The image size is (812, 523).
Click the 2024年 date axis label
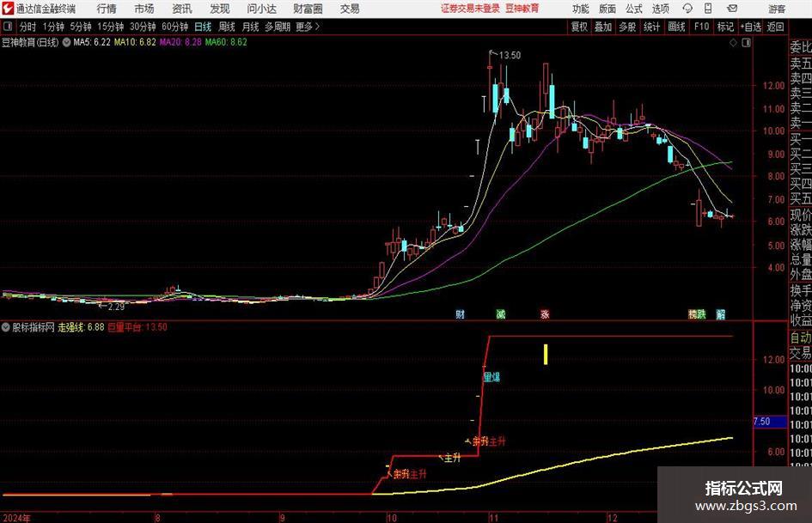click(x=17, y=517)
